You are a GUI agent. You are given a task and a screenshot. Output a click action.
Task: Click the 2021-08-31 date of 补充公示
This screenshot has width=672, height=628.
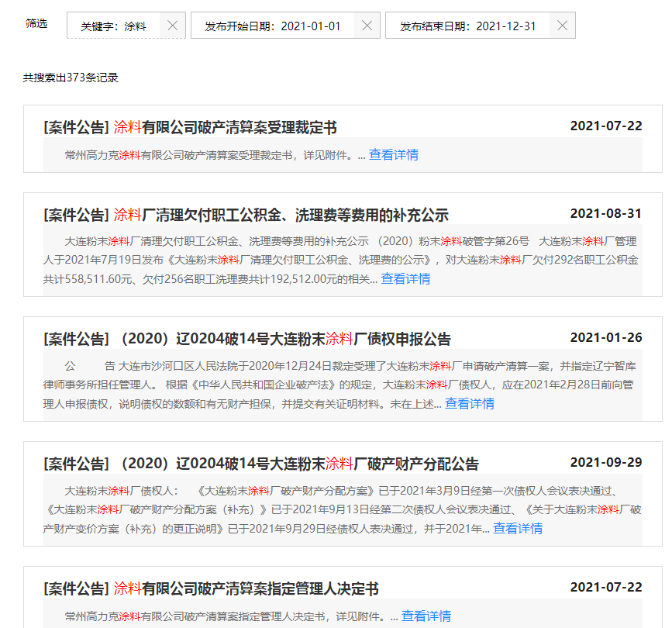pyautogui.click(x=605, y=214)
